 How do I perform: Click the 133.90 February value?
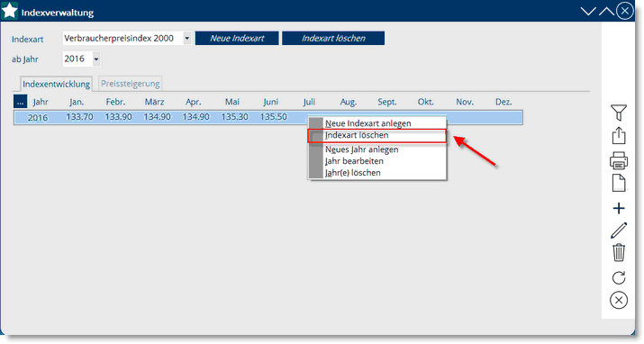pyautogui.click(x=118, y=117)
